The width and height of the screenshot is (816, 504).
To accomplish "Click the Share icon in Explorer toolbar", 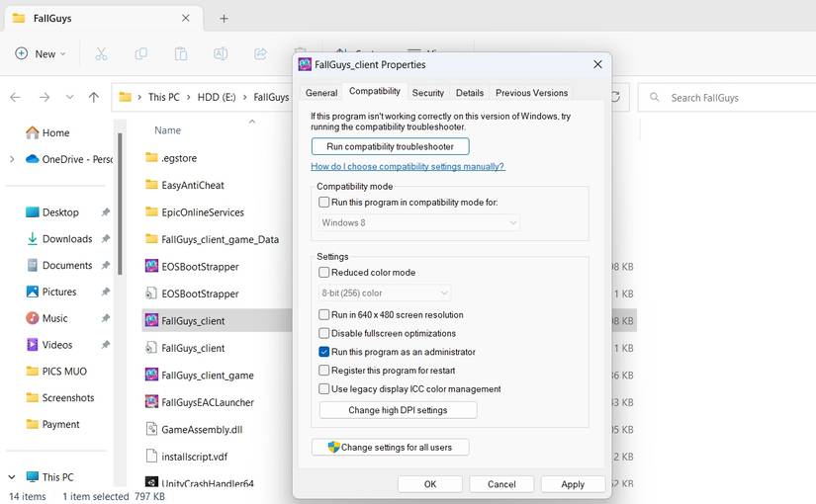I will (260, 53).
